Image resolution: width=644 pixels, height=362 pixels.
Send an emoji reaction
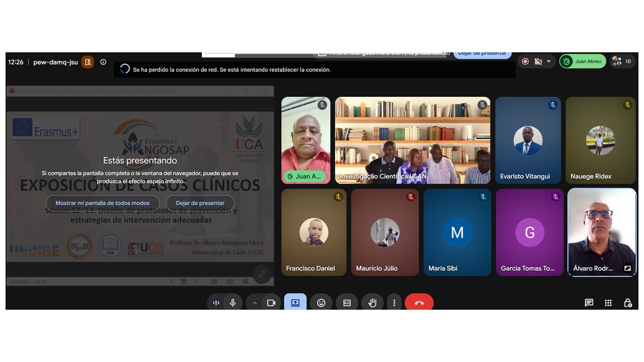tap(321, 303)
